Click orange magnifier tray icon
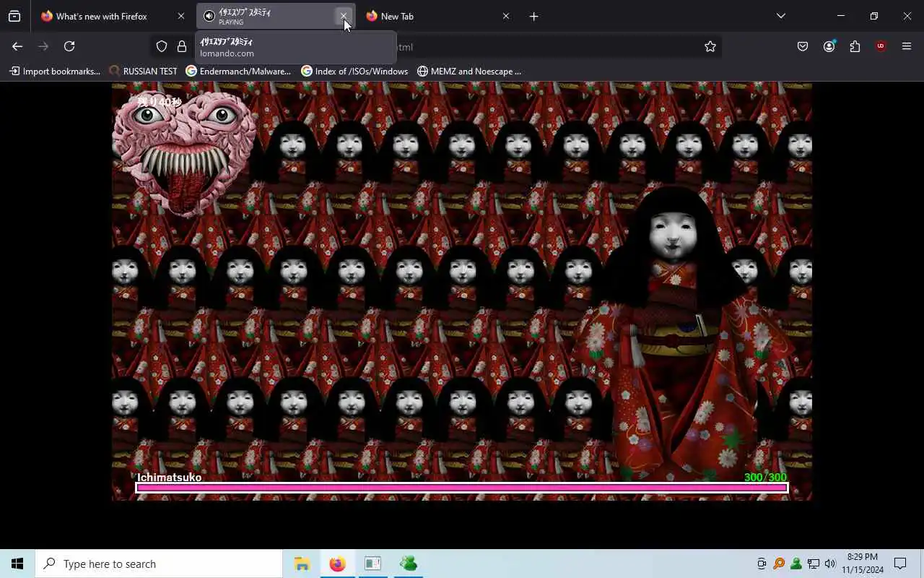Image resolution: width=924 pixels, height=578 pixels. pos(779,564)
